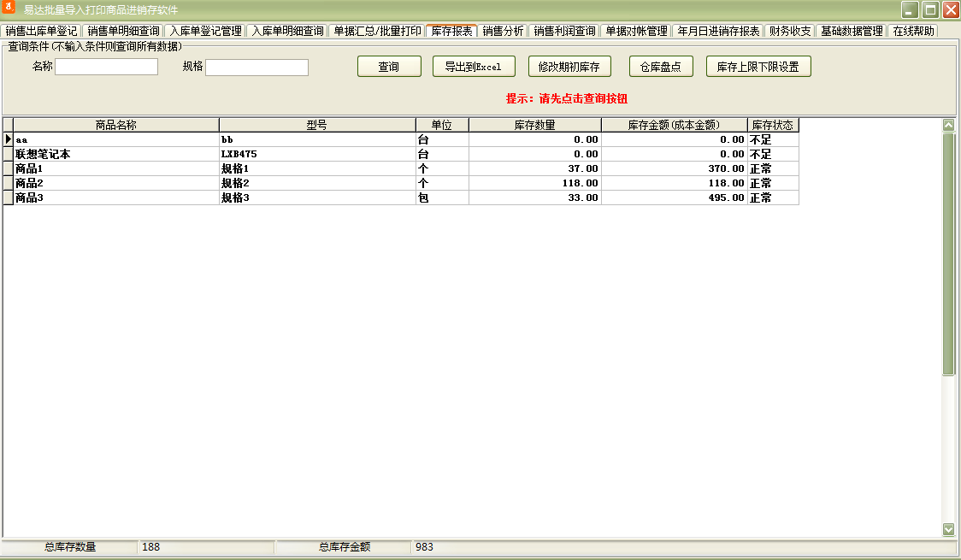This screenshot has width=961, height=560.
Task: Click stock amount 495.00 cell
Action: click(675, 197)
